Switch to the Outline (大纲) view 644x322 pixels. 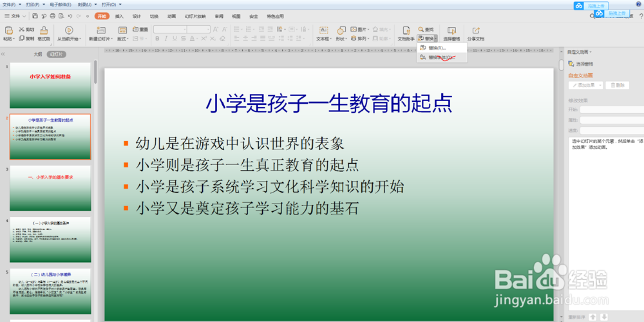(x=38, y=54)
